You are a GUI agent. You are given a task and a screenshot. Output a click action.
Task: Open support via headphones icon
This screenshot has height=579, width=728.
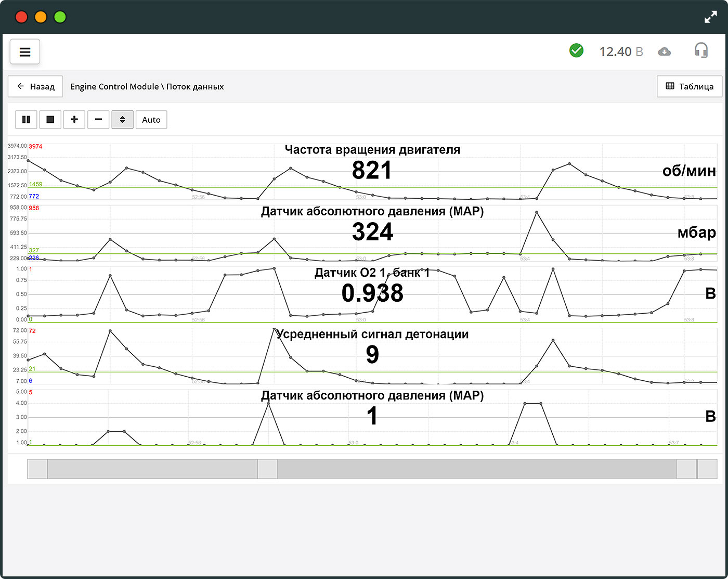(701, 50)
